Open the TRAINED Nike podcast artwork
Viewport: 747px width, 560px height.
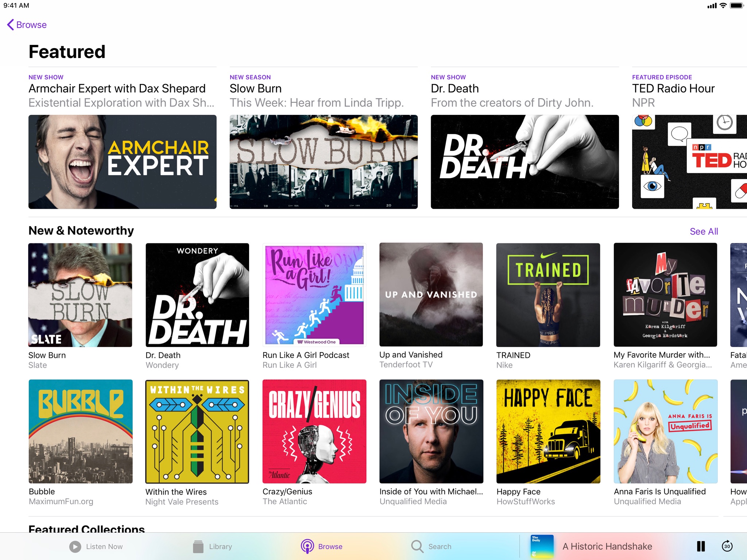tap(548, 295)
